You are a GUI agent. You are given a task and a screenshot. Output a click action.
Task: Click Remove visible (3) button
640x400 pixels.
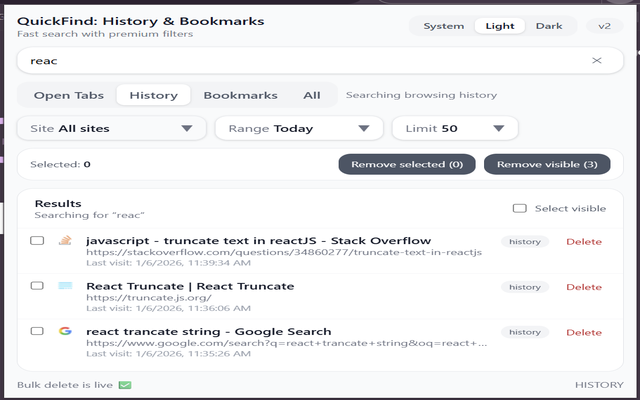pyautogui.click(x=547, y=164)
